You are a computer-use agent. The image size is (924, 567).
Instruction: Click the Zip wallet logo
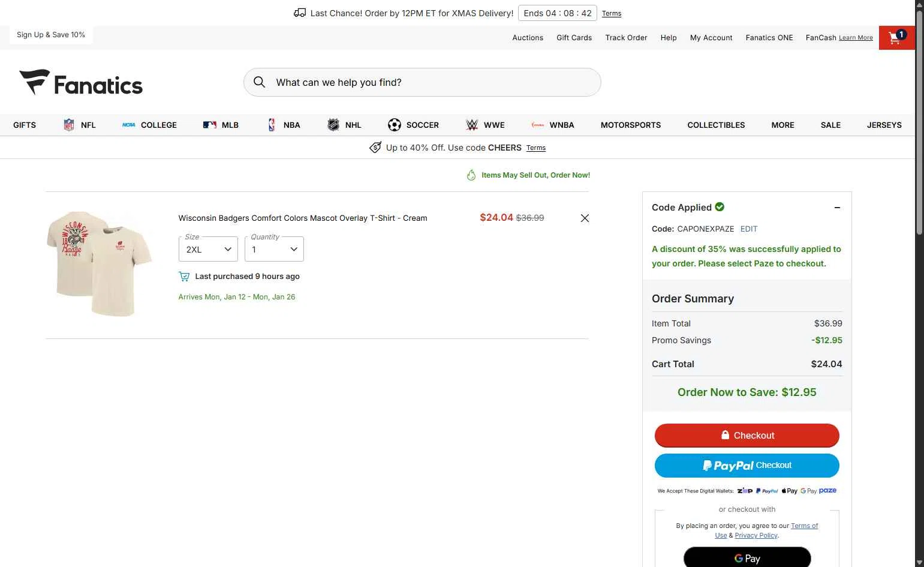[x=745, y=491]
